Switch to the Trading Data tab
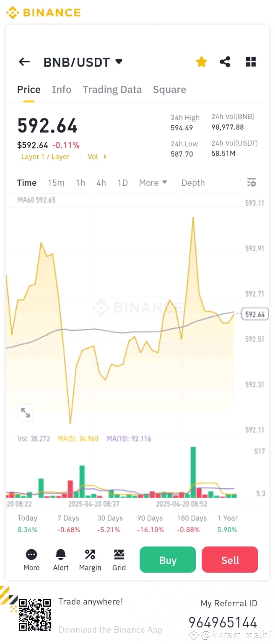 coord(112,90)
